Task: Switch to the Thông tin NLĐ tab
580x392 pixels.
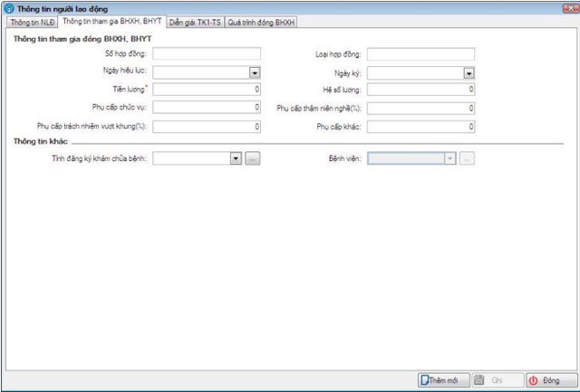Action: point(33,23)
